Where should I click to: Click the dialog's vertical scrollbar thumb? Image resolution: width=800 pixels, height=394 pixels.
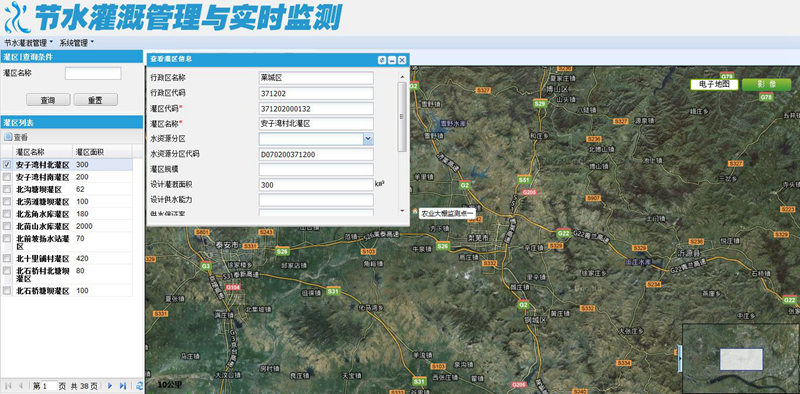pos(402,116)
